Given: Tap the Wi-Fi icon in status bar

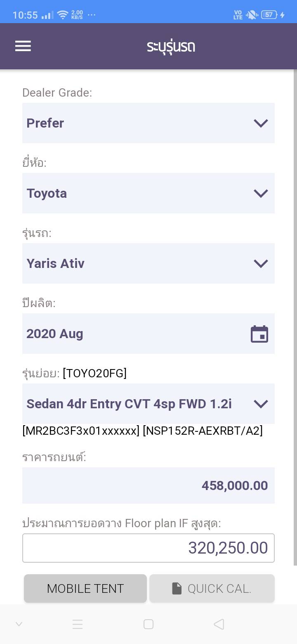Looking at the screenshot, I should pos(63,15).
